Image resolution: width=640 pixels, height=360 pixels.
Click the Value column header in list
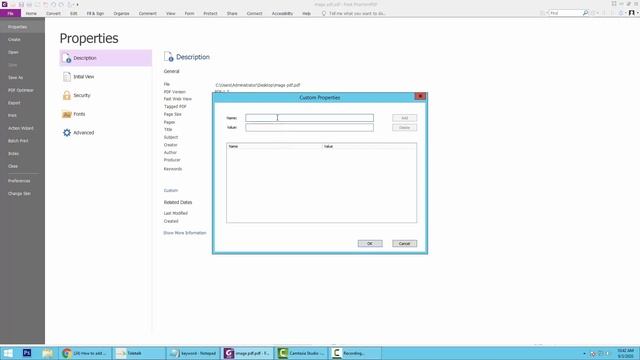pos(369,146)
